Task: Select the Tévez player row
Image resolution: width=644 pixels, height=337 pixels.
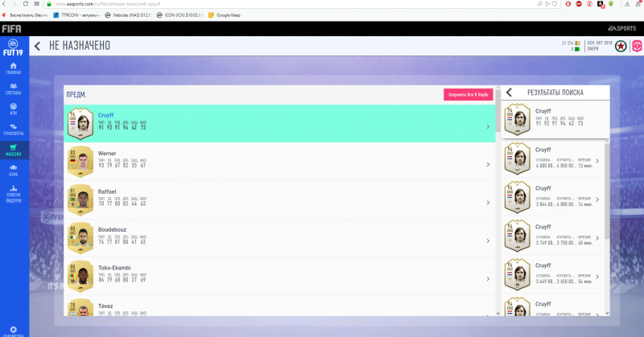Action: pos(279,306)
